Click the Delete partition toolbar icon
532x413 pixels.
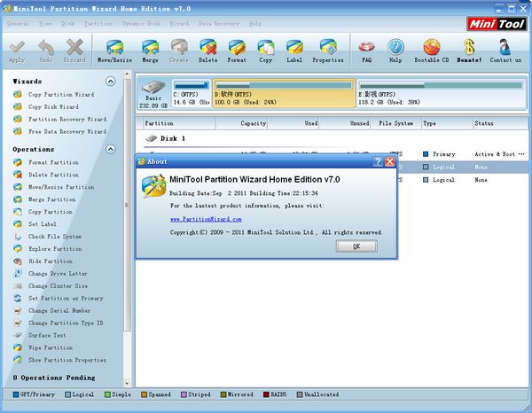(208, 50)
